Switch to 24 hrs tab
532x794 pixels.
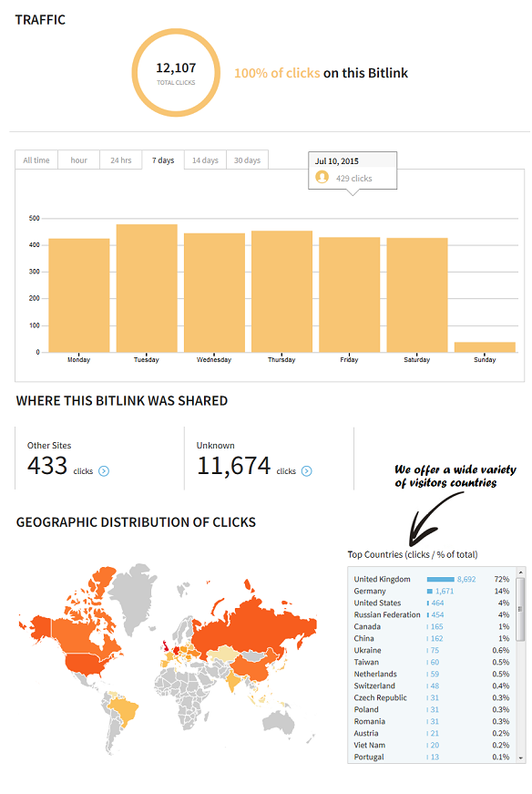pos(121,160)
